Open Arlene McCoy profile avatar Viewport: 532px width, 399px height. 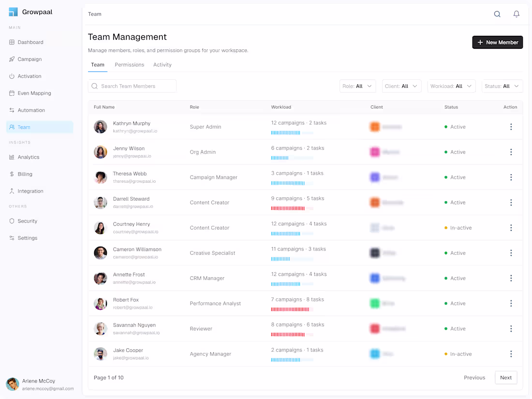[x=13, y=384]
